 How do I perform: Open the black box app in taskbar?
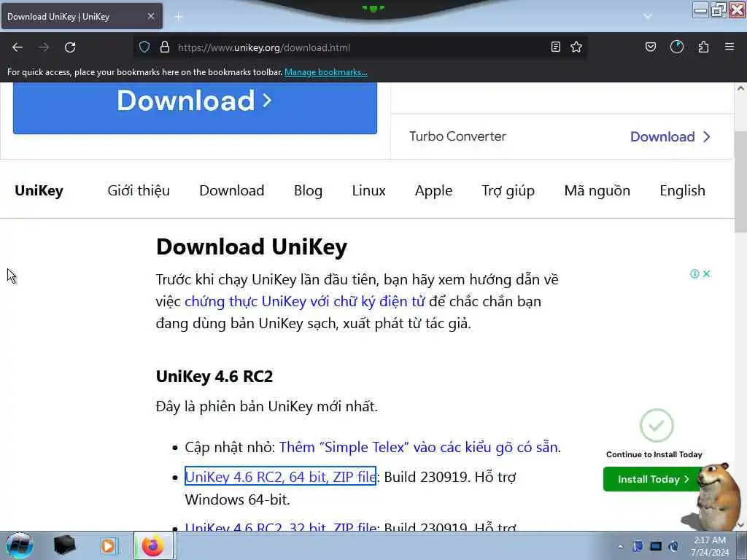[64, 545]
